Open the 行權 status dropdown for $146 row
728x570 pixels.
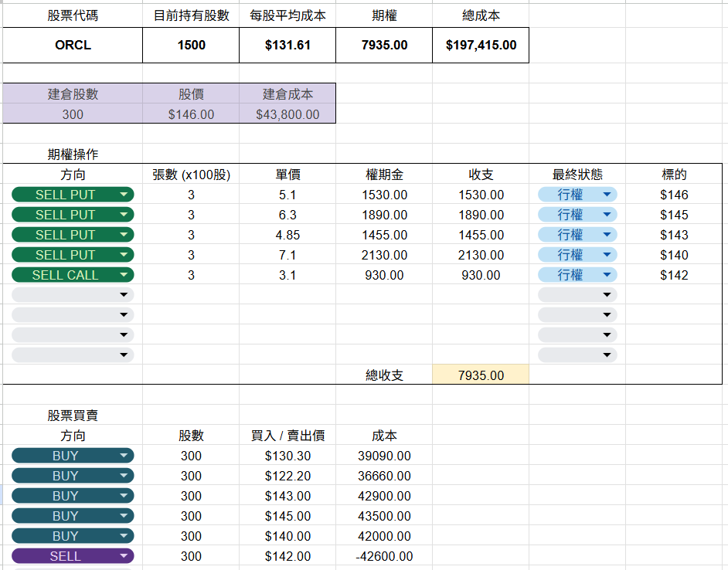point(577,195)
